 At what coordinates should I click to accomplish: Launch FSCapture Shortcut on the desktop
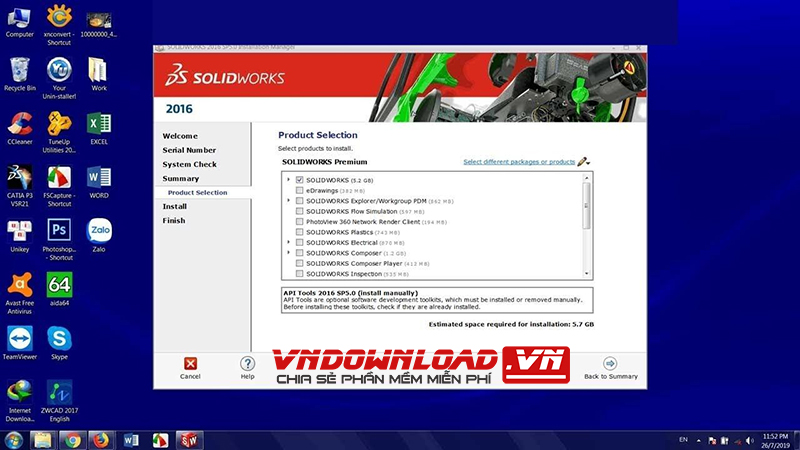coord(59,186)
